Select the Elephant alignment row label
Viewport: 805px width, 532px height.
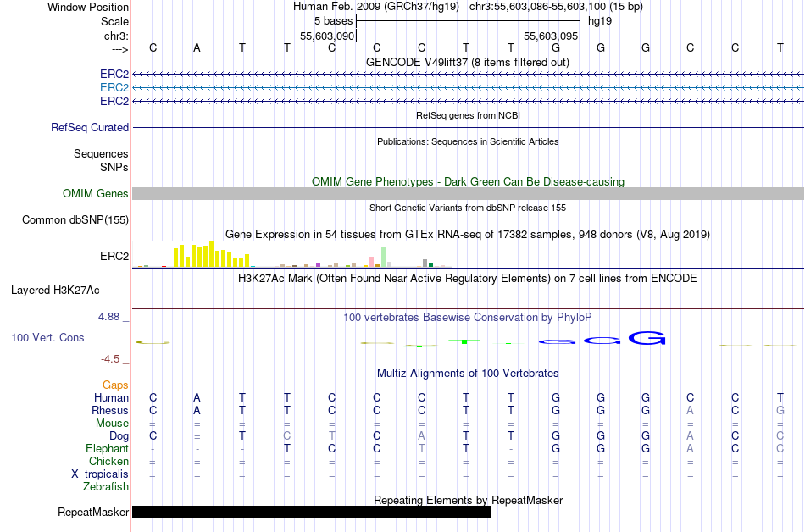[107, 449]
